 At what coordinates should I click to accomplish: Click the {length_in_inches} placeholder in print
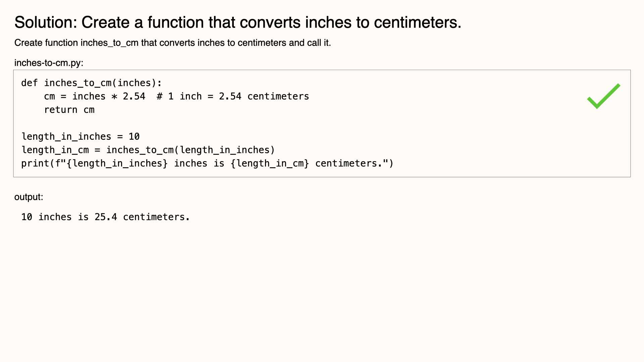117,164
